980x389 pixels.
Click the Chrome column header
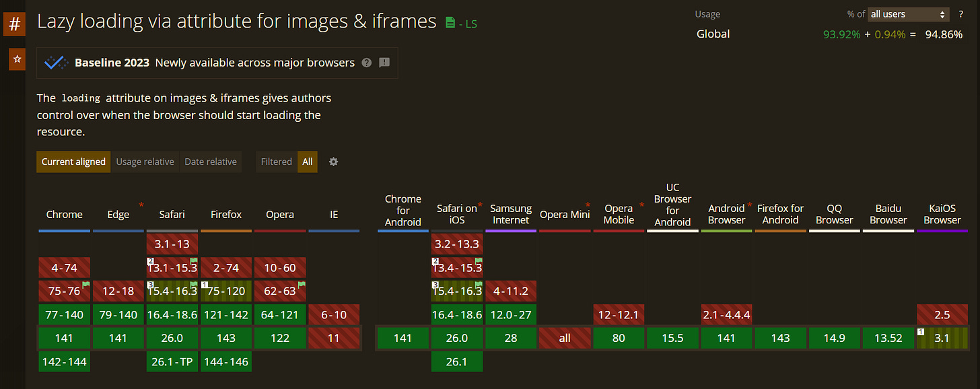tap(65, 214)
